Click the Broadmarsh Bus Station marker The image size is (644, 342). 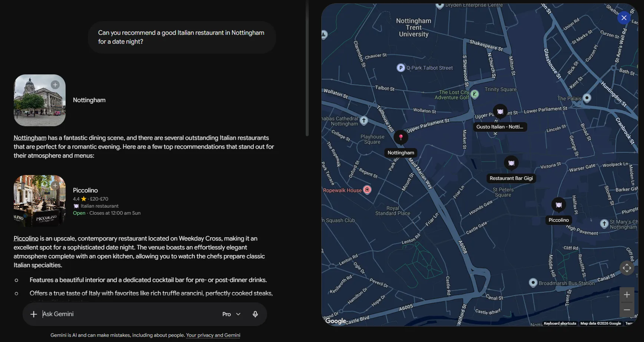click(x=533, y=283)
